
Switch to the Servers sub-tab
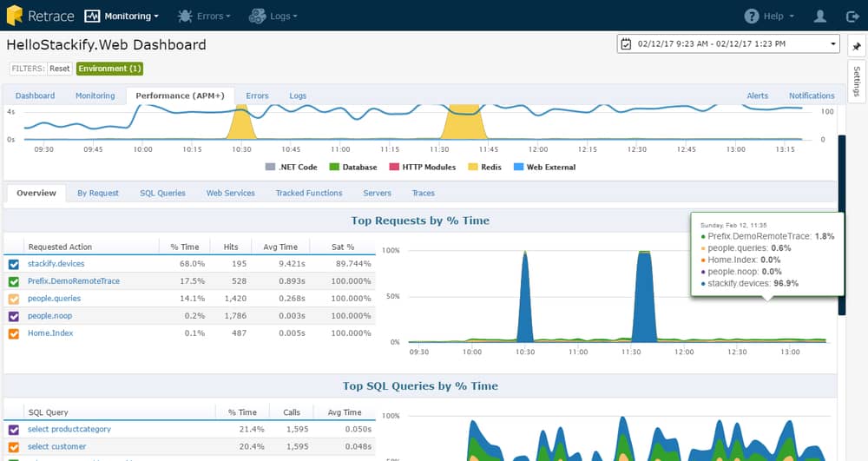click(377, 193)
